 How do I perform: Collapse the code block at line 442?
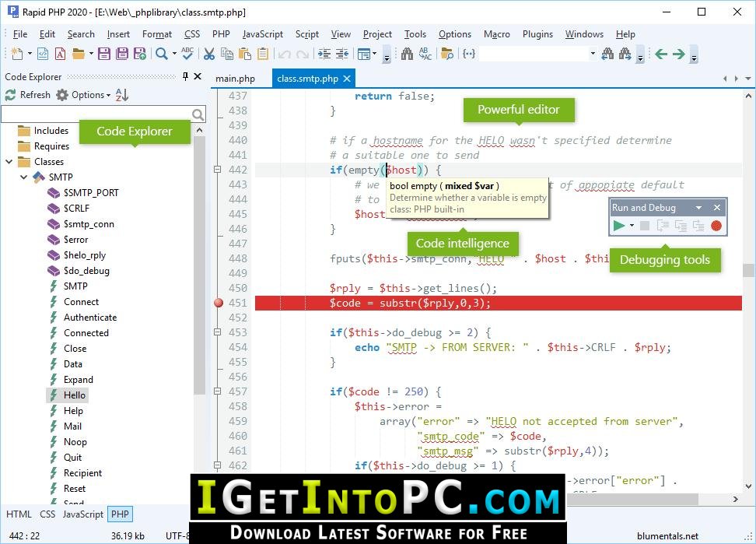[218, 170]
